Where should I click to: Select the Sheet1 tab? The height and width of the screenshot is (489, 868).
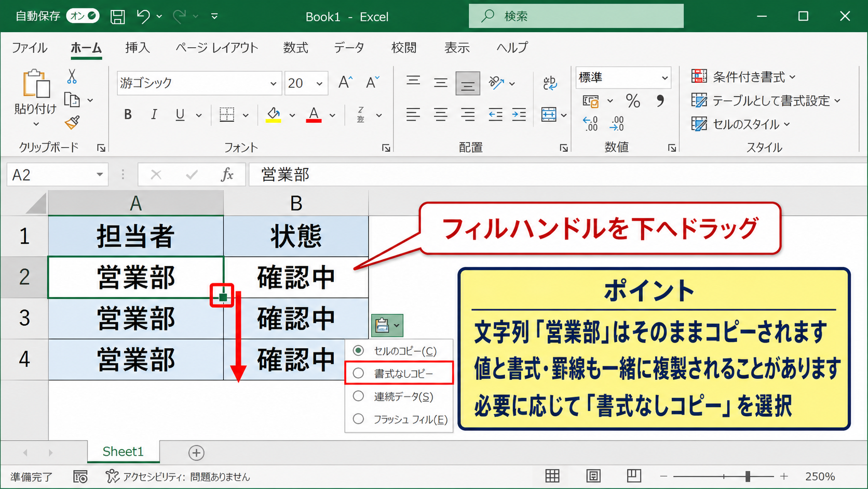click(123, 452)
